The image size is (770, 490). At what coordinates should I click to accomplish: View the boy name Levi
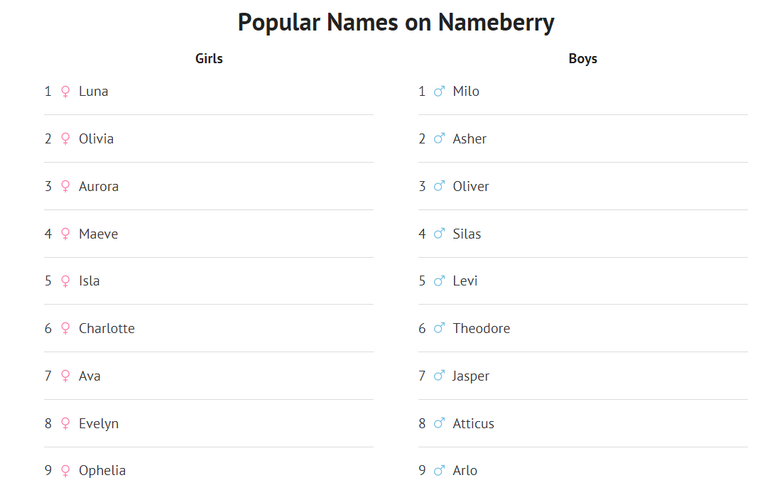(x=465, y=281)
